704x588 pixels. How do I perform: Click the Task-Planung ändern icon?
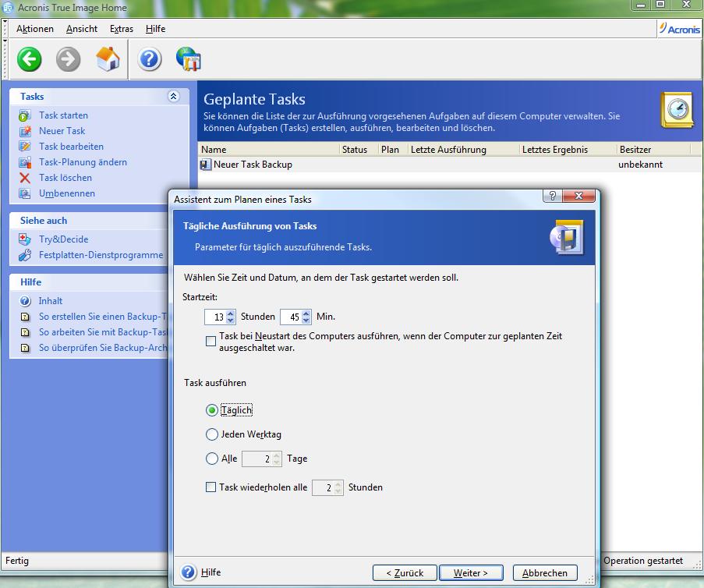[x=25, y=162]
